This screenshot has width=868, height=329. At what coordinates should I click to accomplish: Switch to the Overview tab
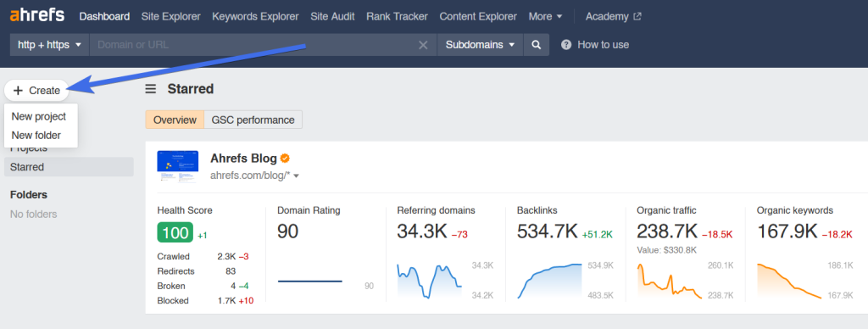pos(175,120)
